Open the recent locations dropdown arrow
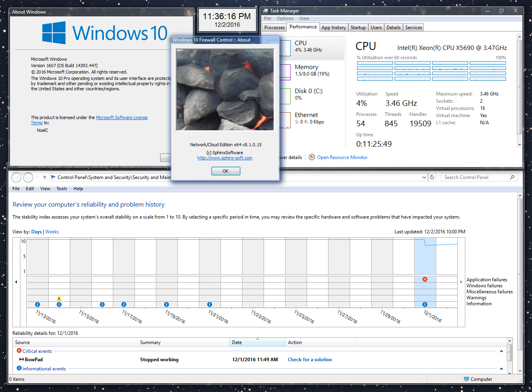532x392 pixels. tap(37, 177)
